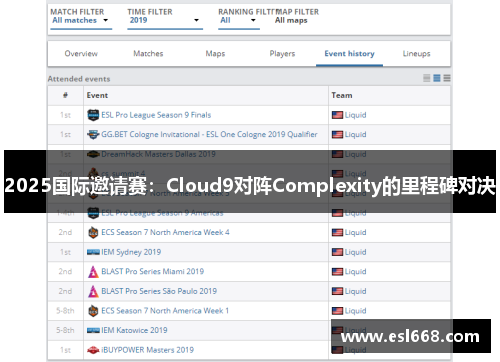Open Liquid team in BLAST Miami row
The width and height of the screenshot is (500, 362).
(355, 271)
